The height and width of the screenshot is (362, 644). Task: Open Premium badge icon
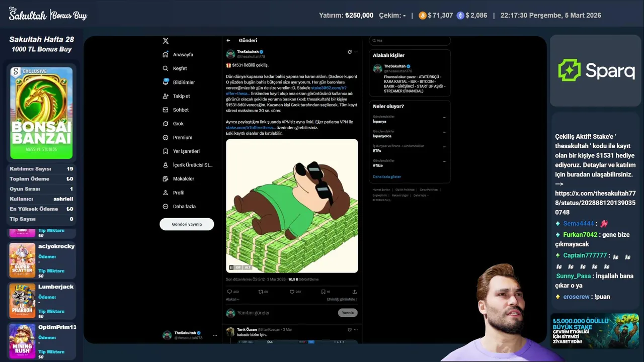click(x=166, y=137)
